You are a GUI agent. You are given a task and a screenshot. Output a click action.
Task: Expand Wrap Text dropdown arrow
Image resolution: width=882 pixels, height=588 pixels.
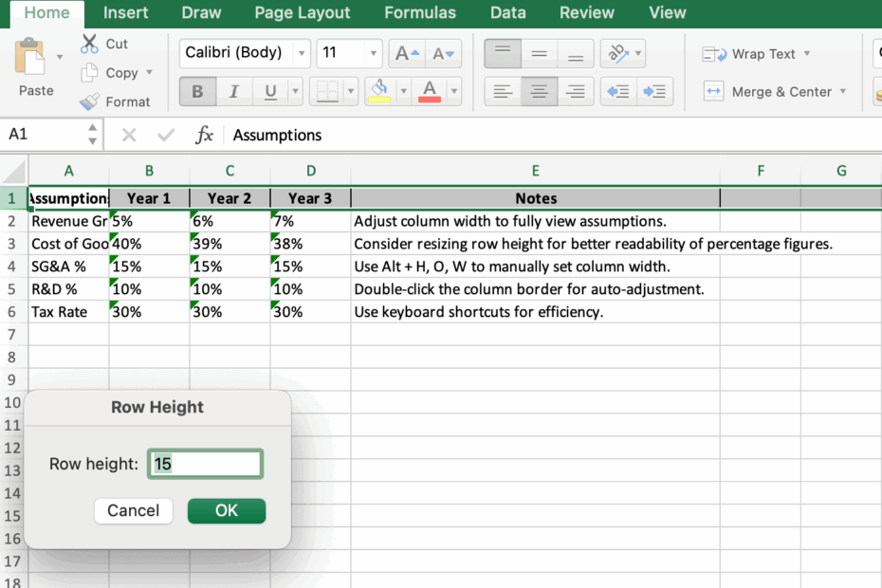point(807,53)
